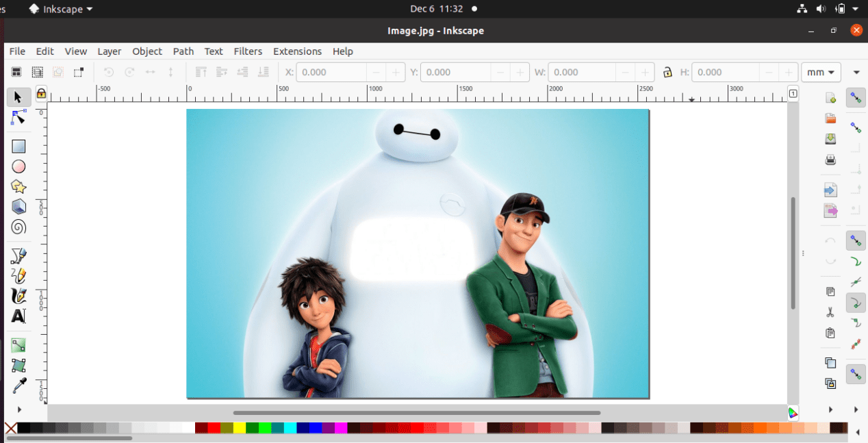Select the Text tool
Screen dimensions: 868x443
pos(18,316)
